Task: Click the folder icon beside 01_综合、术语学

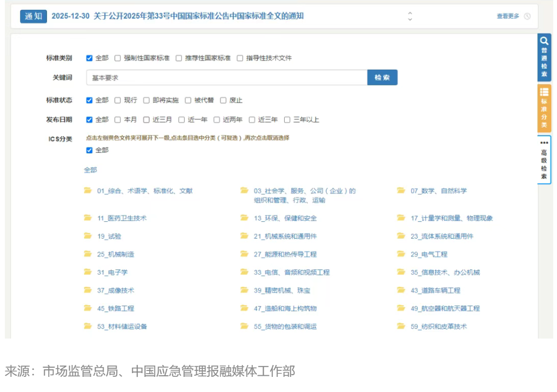Action: (x=88, y=191)
